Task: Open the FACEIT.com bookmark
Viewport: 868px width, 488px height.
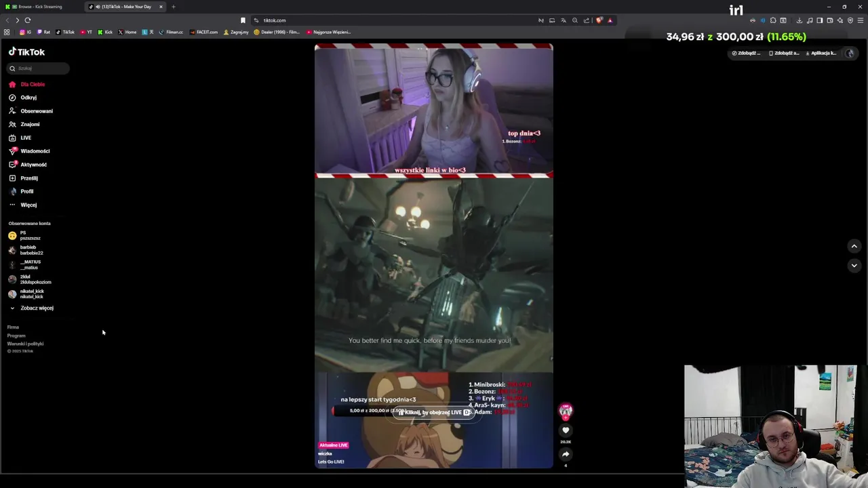Action: pyautogui.click(x=204, y=32)
